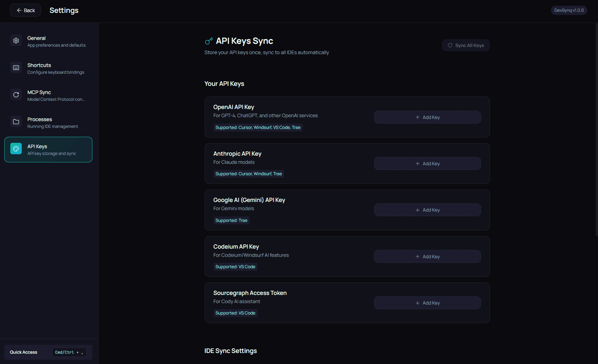
Task: Add a Sourcegraph Access Token
Action: pyautogui.click(x=427, y=302)
